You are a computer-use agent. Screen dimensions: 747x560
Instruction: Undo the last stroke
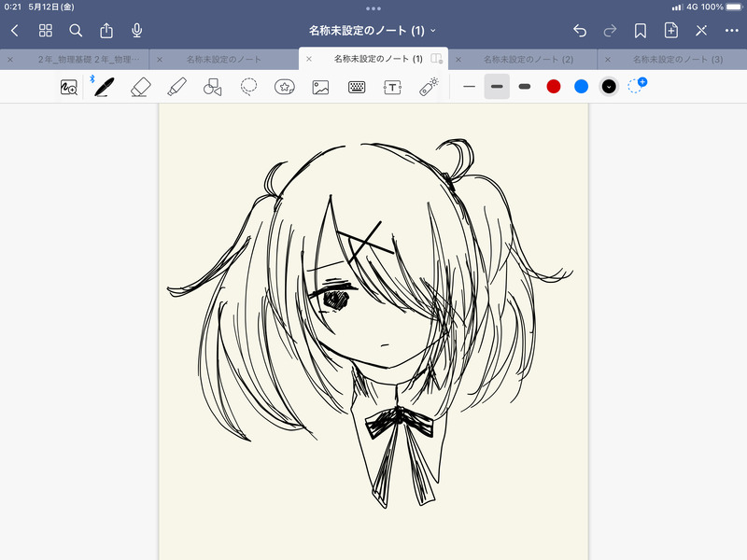tap(580, 31)
